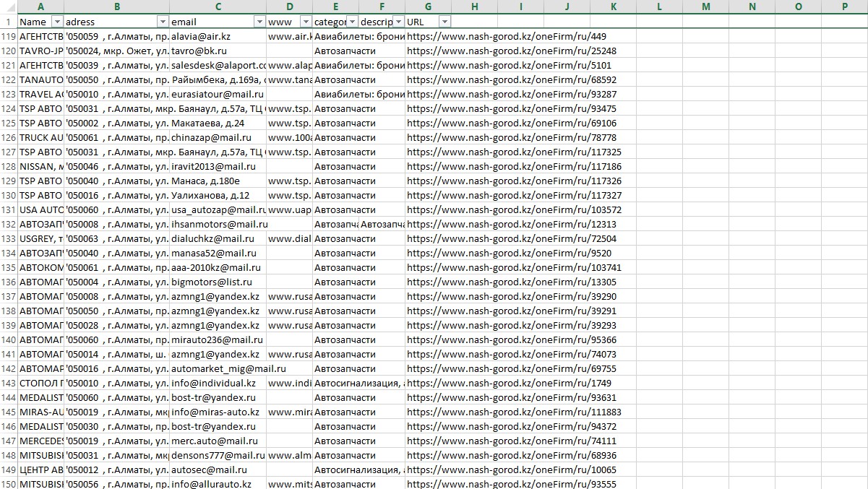Open the Name column filter dropdown
Image resolution: width=868 pixels, height=489 pixels.
click(x=58, y=22)
